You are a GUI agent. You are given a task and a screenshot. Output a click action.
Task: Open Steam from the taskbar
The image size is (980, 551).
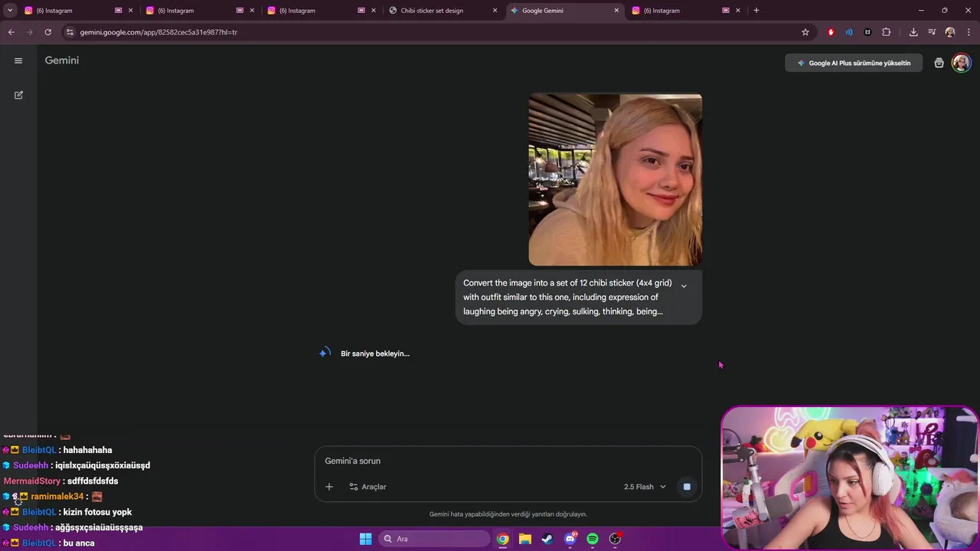[x=547, y=539]
